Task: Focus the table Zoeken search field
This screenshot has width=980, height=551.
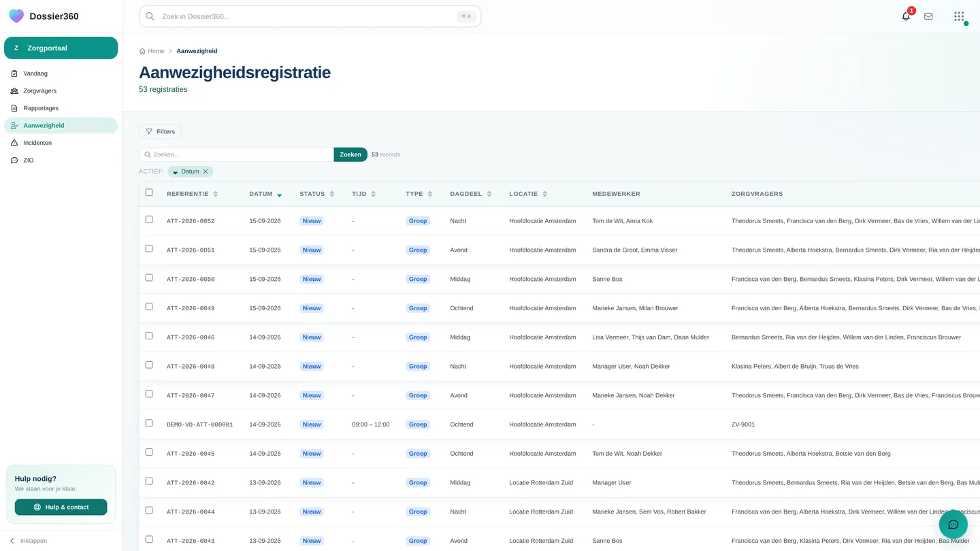Action: point(236,154)
